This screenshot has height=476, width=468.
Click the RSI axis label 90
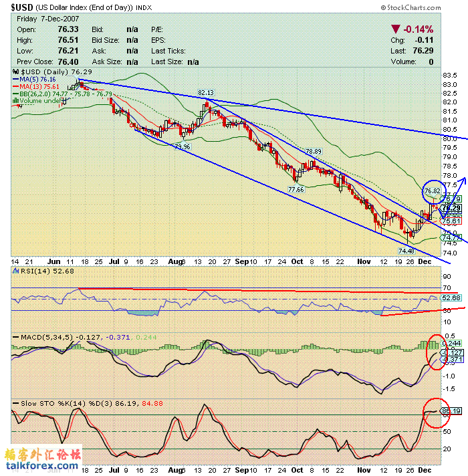coord(447,277)
